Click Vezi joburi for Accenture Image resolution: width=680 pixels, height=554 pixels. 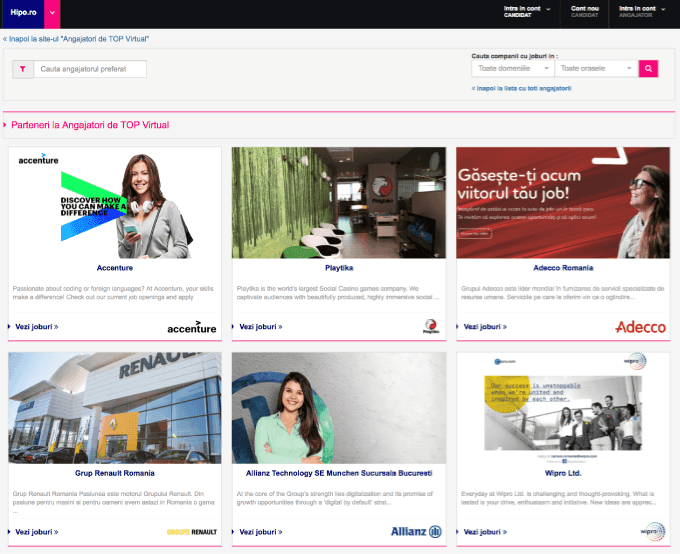[x=36, y=327]
